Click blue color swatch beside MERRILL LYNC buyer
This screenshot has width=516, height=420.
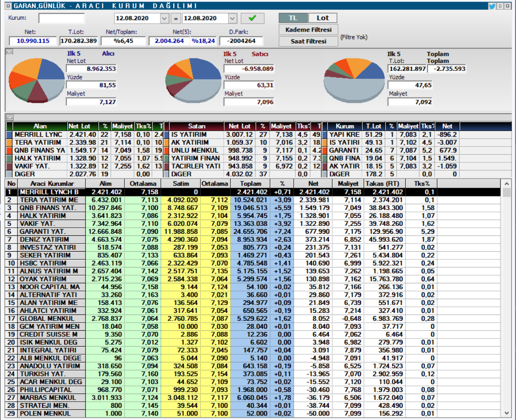coord(9,135)
